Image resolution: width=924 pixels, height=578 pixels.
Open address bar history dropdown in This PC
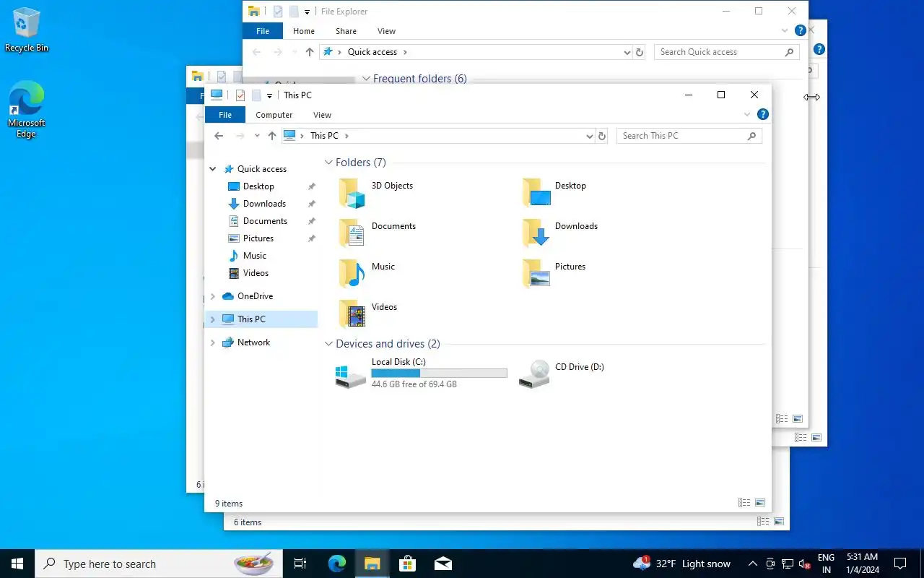[x=590, y=136]
